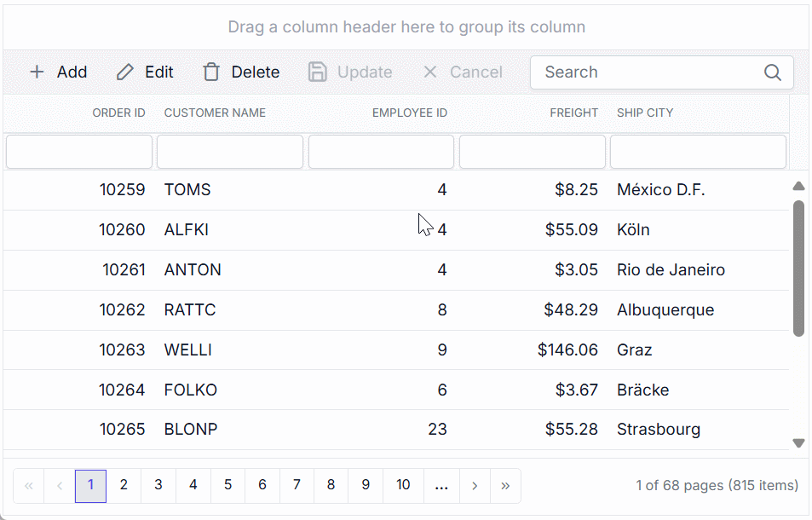Click the vertical scrollbar thumb

click(x=798, y=264)
